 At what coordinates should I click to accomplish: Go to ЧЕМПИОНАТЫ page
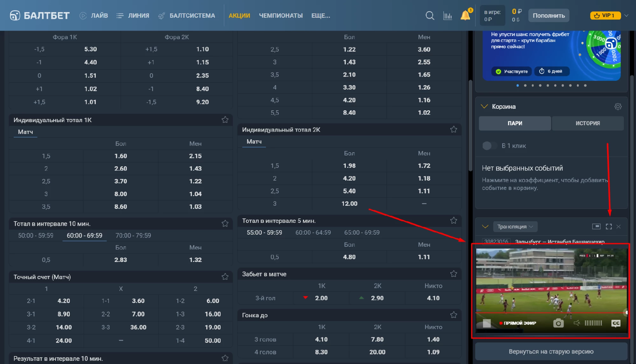click(281, 16)
